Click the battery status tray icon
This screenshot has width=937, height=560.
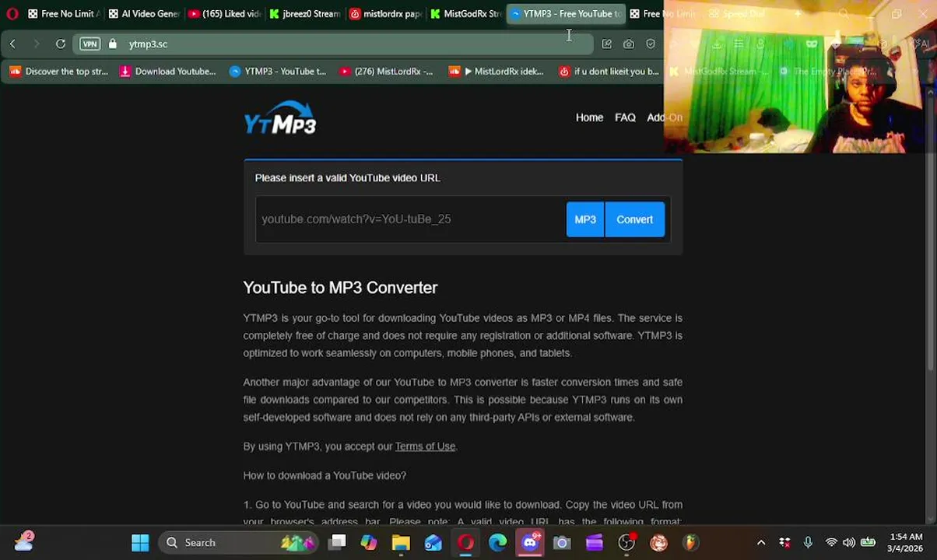868,542
